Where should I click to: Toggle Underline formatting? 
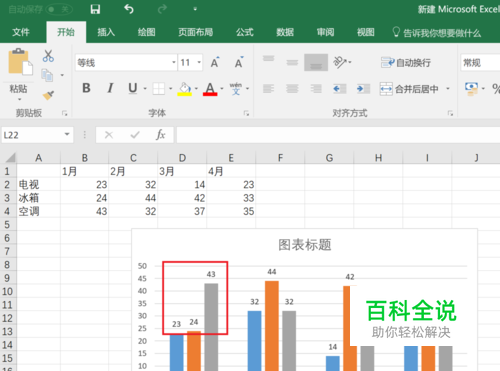tap(133, 88)
